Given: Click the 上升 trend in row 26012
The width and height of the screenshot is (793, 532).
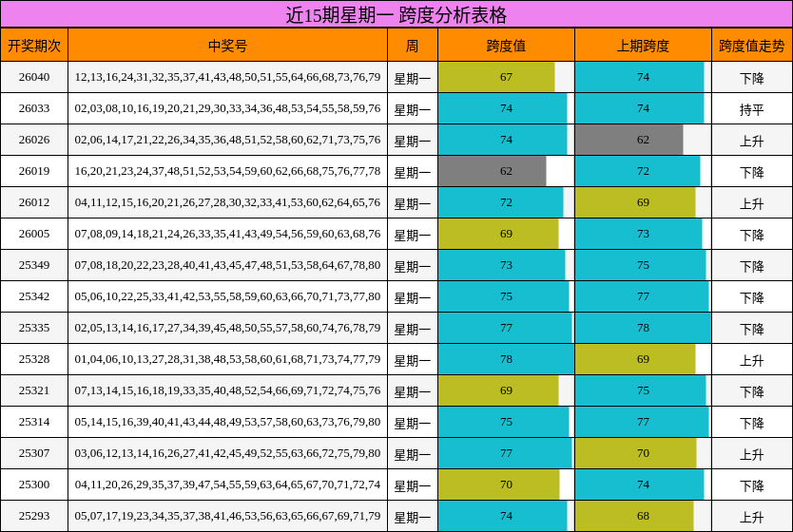Looking at the screenshot, I should [x=752, y=203].
